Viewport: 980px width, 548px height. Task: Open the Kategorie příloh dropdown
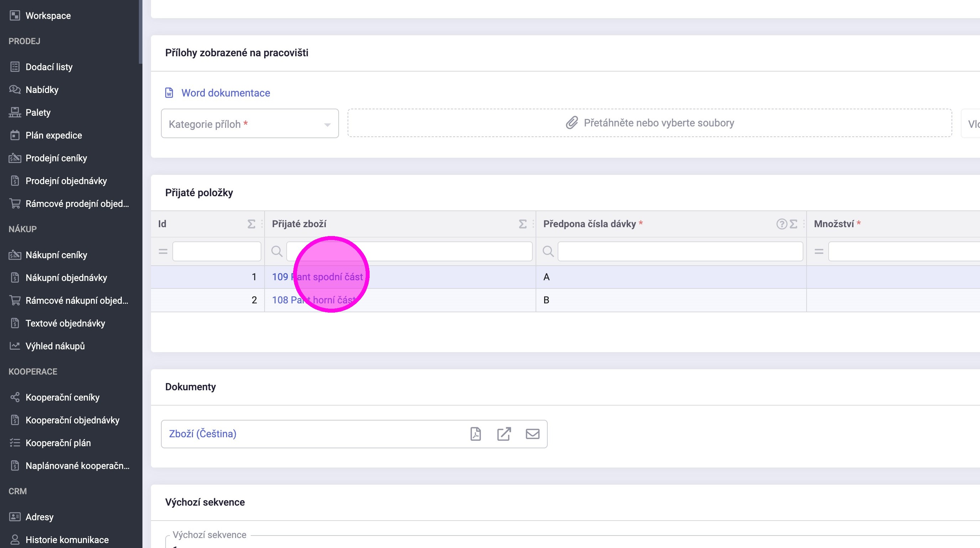250,124
